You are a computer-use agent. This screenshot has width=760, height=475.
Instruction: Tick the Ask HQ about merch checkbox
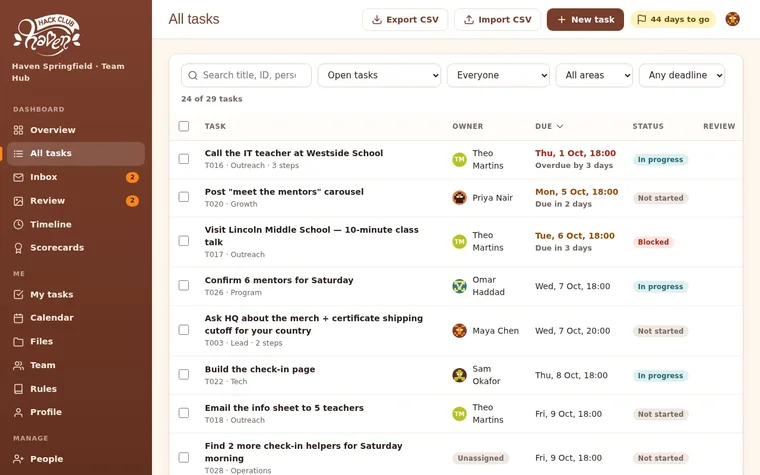tap(184, 330)
